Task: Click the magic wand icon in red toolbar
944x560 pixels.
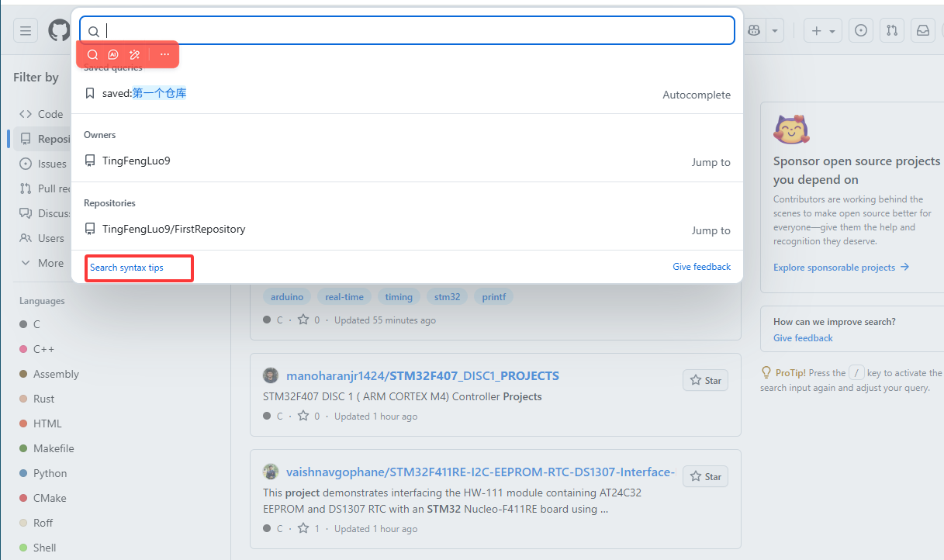Action: pos(134,54)
